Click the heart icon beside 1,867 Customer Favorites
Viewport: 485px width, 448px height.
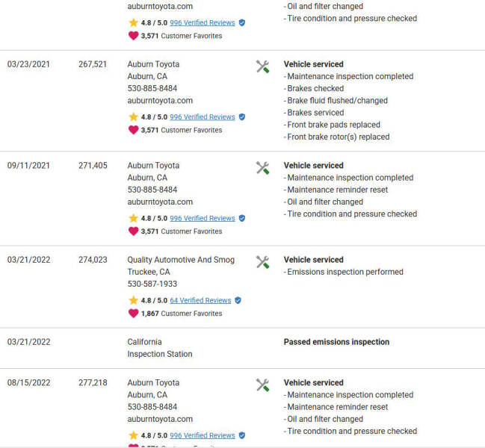point(133,314)
